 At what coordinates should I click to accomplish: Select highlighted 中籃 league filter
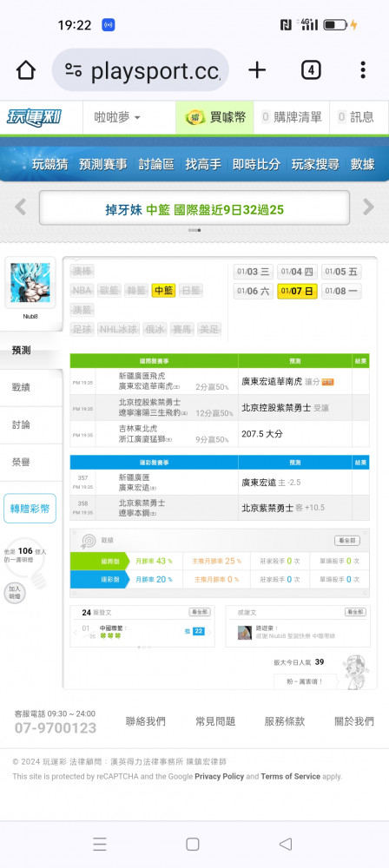[163, 291]
